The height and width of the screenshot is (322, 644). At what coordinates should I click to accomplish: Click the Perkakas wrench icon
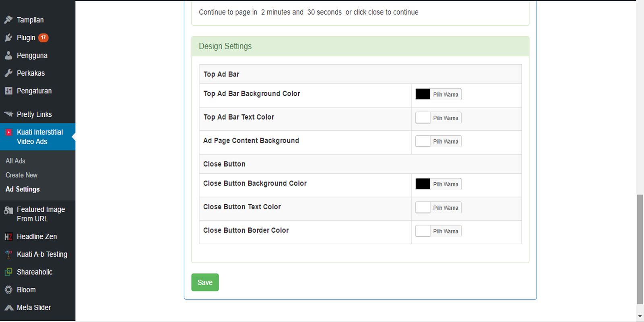pyautogui.click(x=8, y=73)
